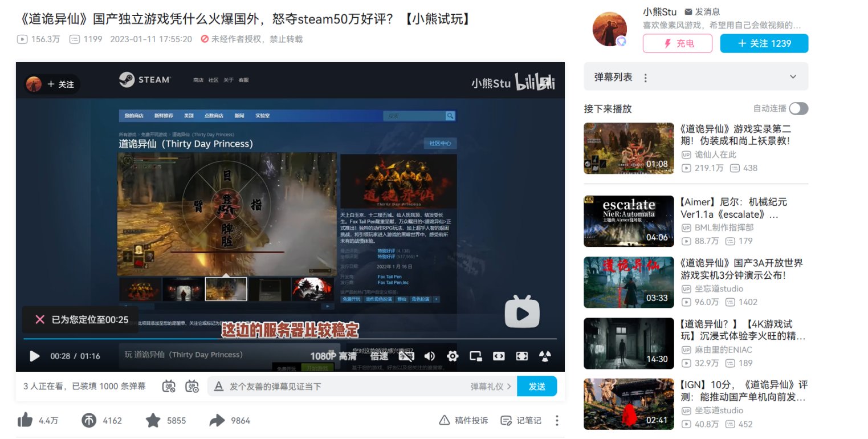Open the 倍速 playback speed menu
Viewport: 868px width, 439px height.
click(x=379, y=356)
